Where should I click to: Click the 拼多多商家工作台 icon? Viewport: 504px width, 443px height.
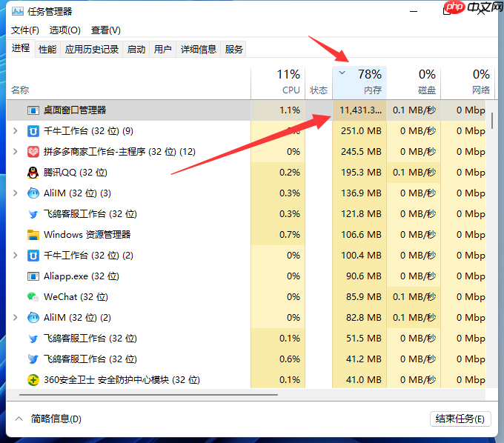click(33, 152)
